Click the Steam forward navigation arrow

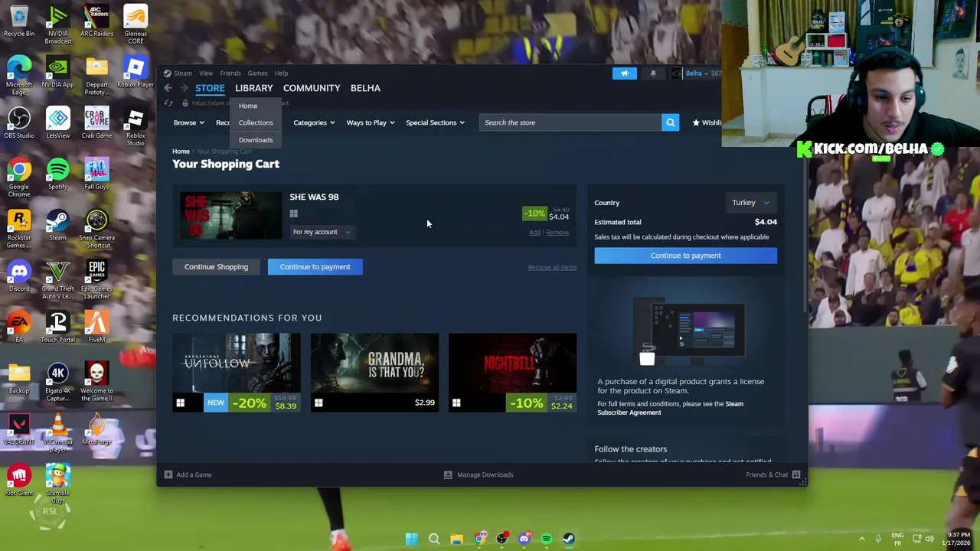(184, 88)
